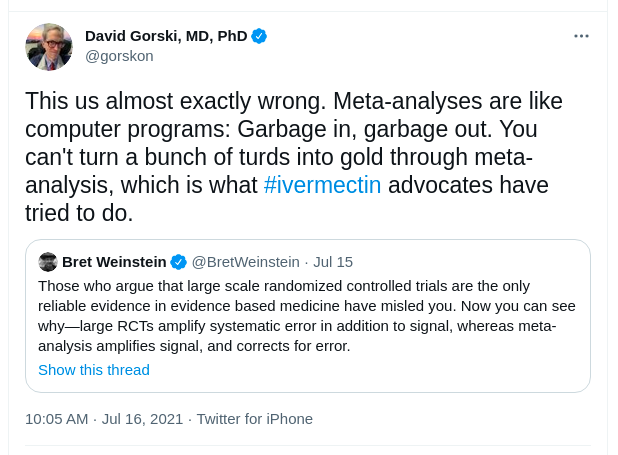618x455 pixels.
Task: Click the Twitter for iPhone source label
Action: tap(255, 419)
